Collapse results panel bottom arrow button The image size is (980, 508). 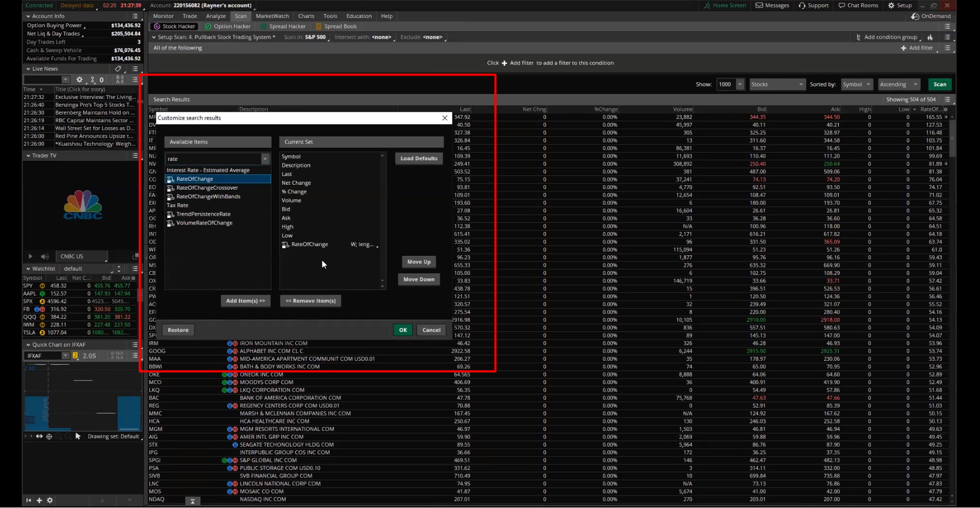pos(192,501)
